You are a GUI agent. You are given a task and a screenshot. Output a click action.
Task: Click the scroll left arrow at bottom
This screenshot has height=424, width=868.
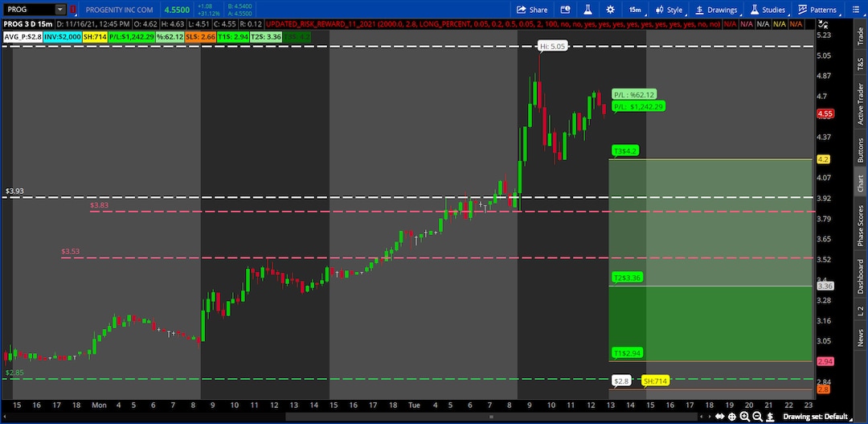tap(702, 416)
